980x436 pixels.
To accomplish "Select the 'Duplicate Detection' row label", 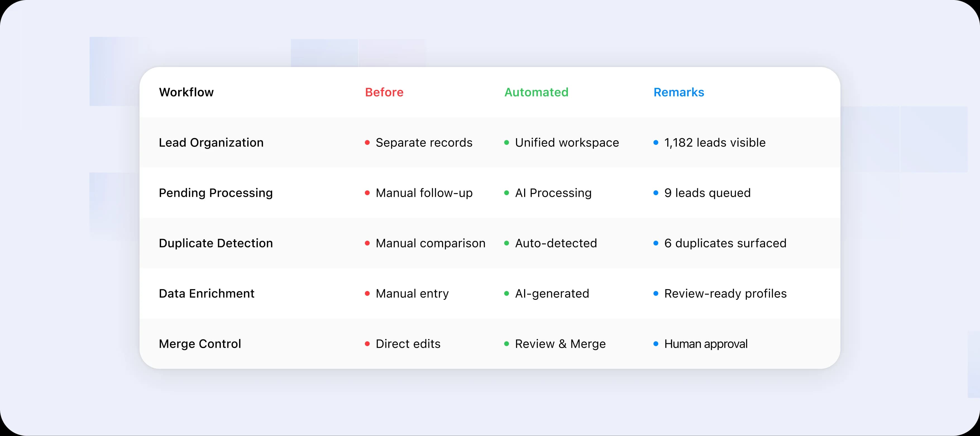I will pos(216,243).
